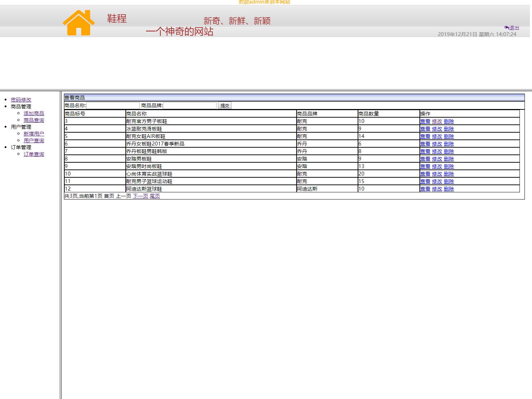Open 商品查询 under 商品管理
The height and width of the screenshot is (399, 532).
coord(34,120)
